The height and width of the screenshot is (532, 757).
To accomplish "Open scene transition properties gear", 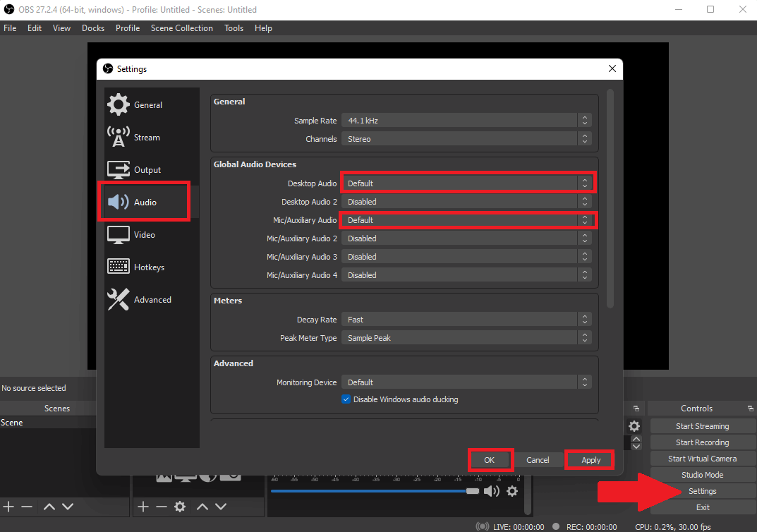I will [x=634, y=425].
